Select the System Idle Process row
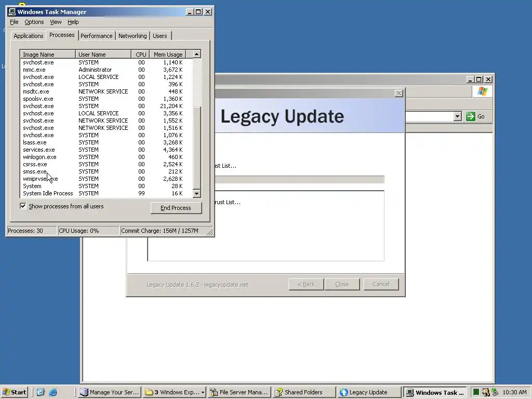532x399 pixels. [106, 193]
